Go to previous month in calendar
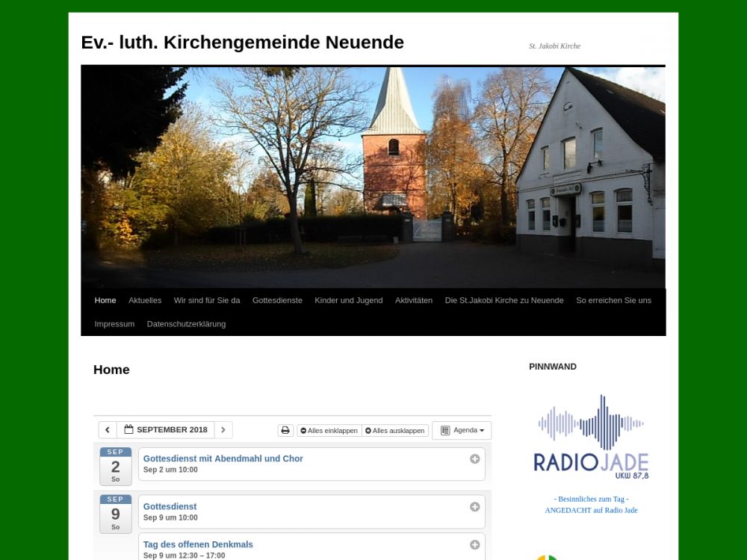 coord(108,430)
